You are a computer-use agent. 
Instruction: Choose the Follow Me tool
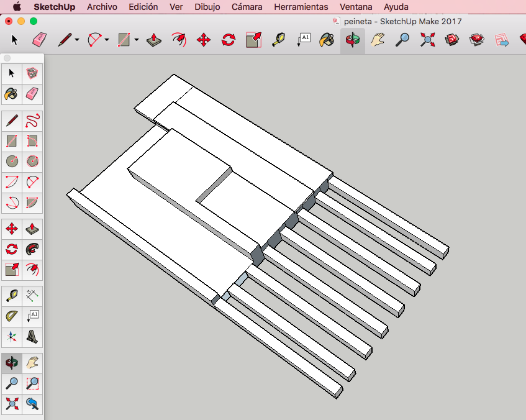32,249
